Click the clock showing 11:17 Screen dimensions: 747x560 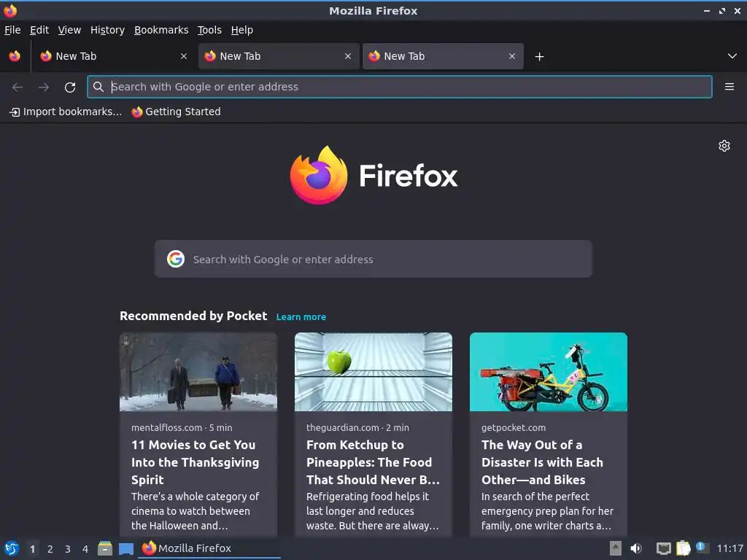coord(729,548)
